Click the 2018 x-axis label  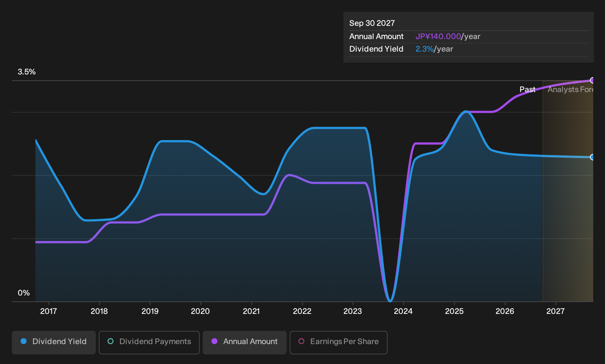pyautogui.click(x=99, y=311)
